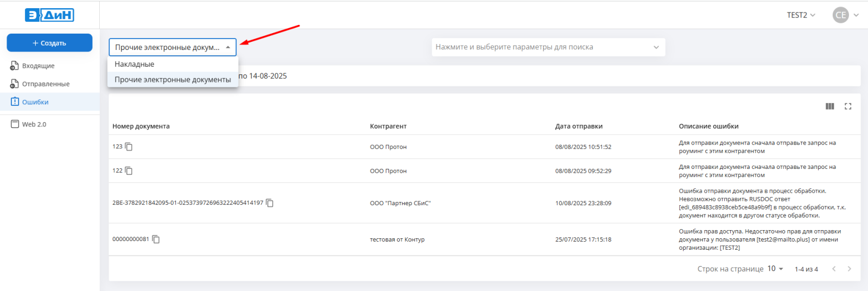This screenshot has width=868, height=291.
Task: Click the ЭДиН logo
Action: tap(49, 15)
